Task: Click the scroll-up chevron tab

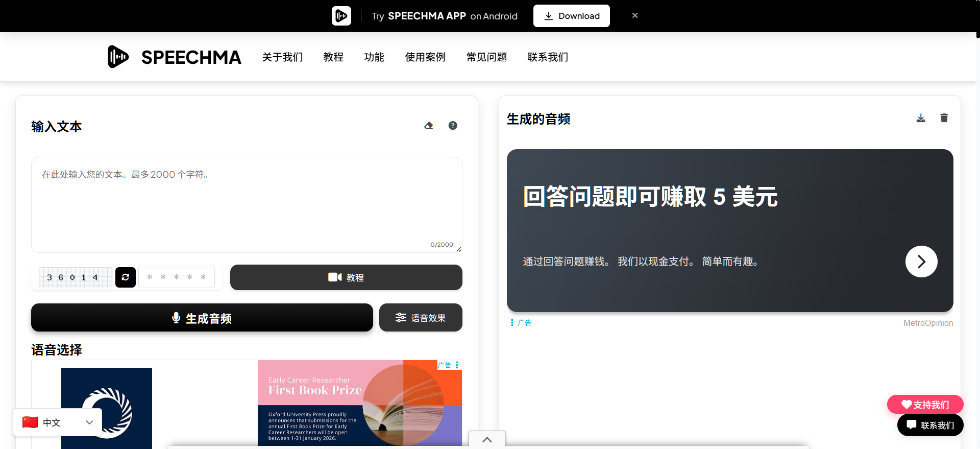Action: 487,440
